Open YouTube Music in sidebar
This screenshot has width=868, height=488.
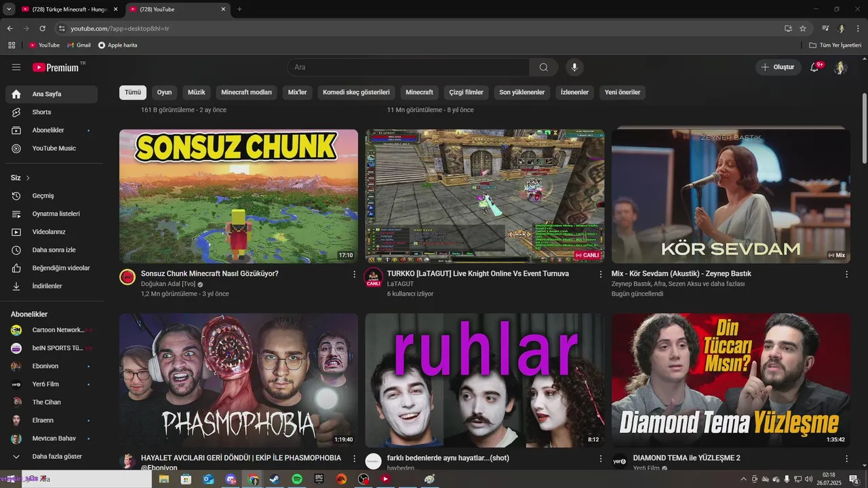(x=52, y=148)
